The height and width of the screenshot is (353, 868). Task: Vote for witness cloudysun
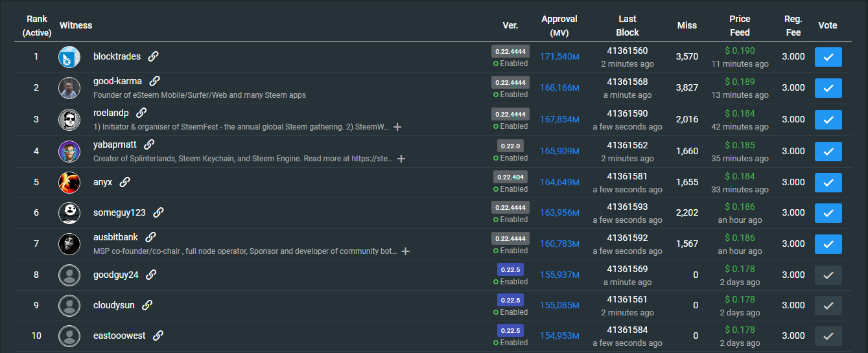pos(828,306)
